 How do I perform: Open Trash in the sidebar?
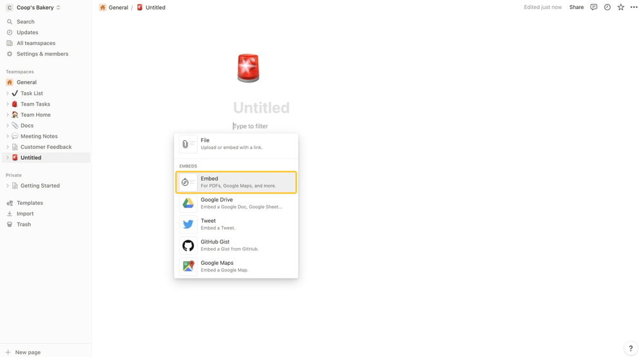pos(24,224)
